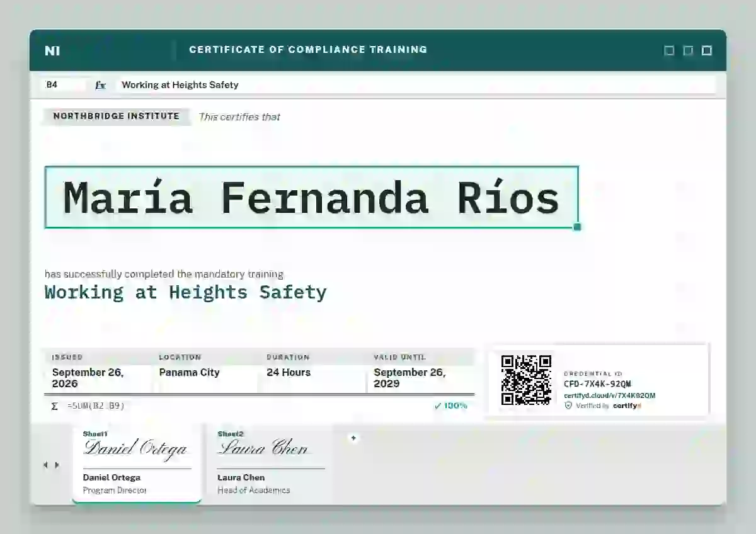
Task: Click the selection fill handle square
Action: click(x=577, y=227)
